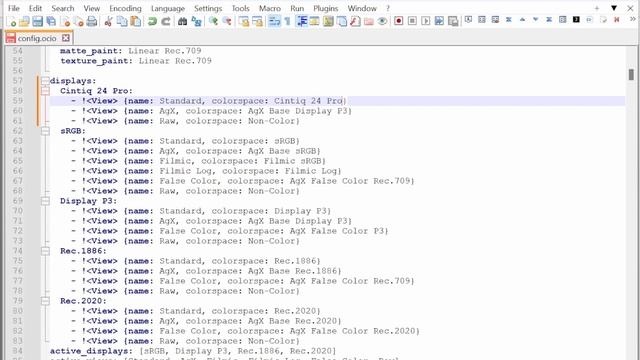
Task: Collapse the Rec.1886: fold marker
Action: 45,251
